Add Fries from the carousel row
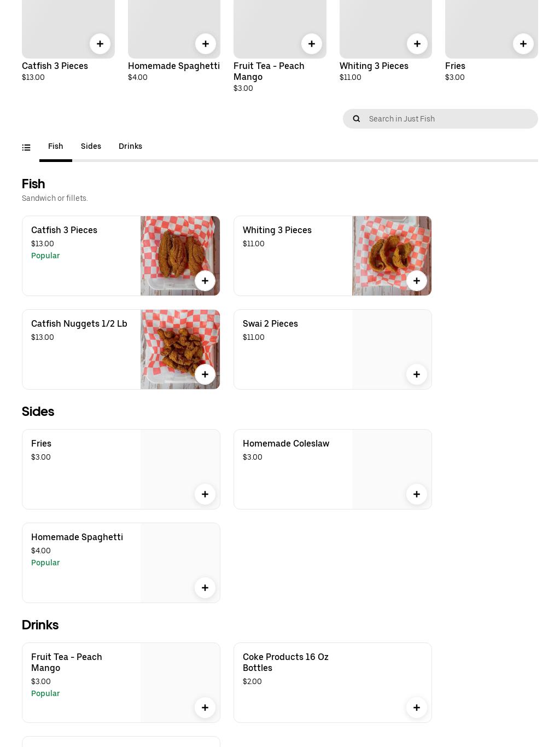 point(523,44)
